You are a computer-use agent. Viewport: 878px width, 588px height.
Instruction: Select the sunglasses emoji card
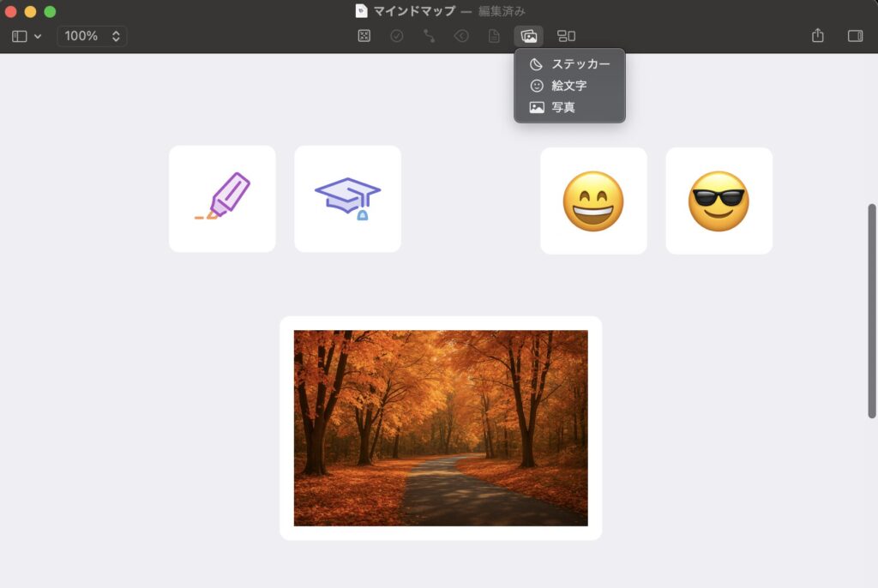[719, 201]
